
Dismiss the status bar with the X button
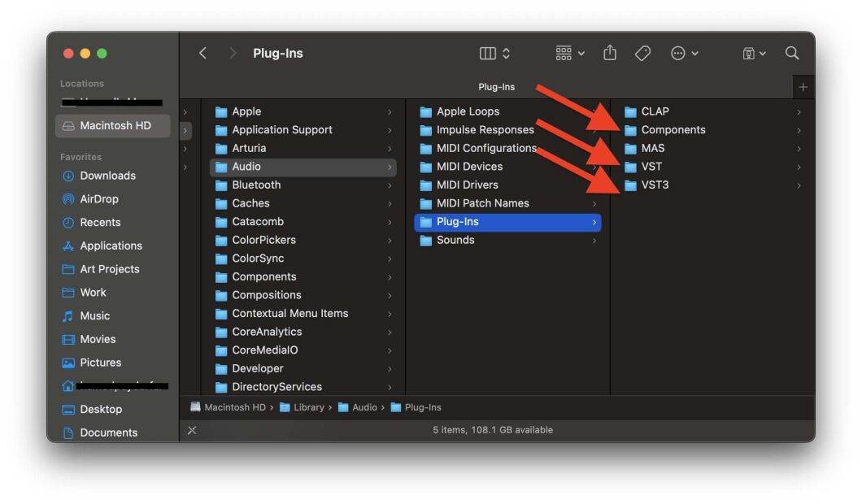tap(192, 430)
